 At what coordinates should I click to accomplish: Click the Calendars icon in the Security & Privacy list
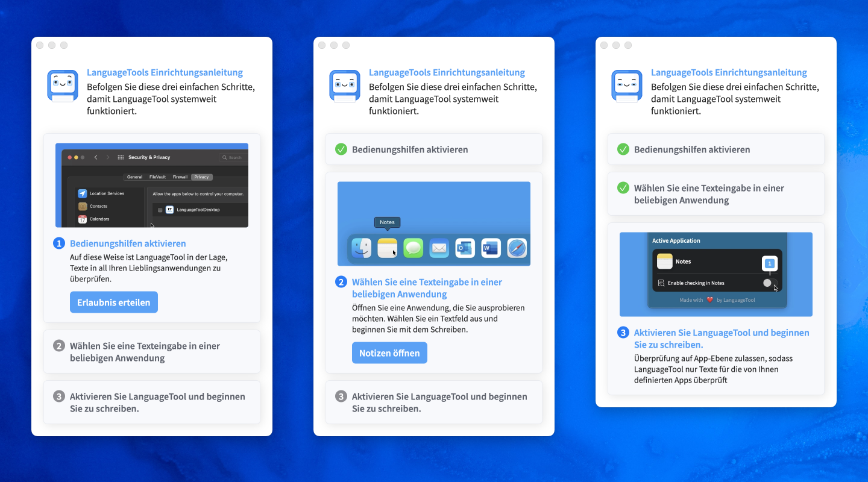pos(83,219)
